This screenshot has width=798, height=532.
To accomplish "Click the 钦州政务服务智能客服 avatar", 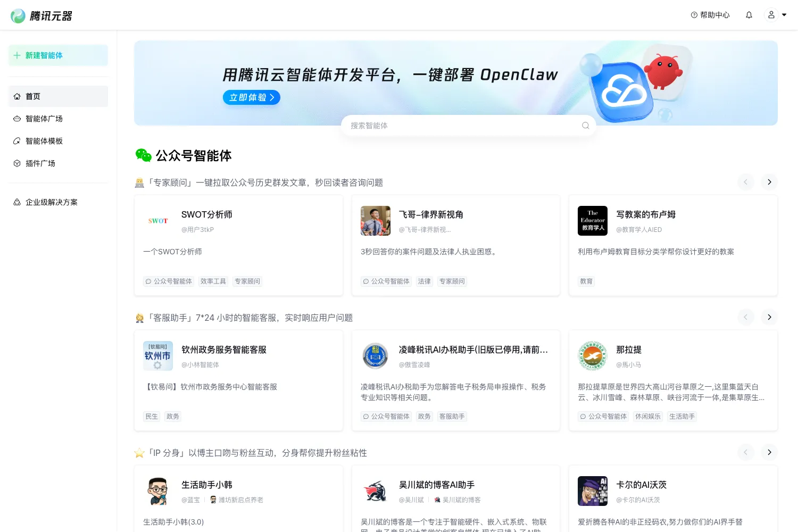I will click(158, 356).
